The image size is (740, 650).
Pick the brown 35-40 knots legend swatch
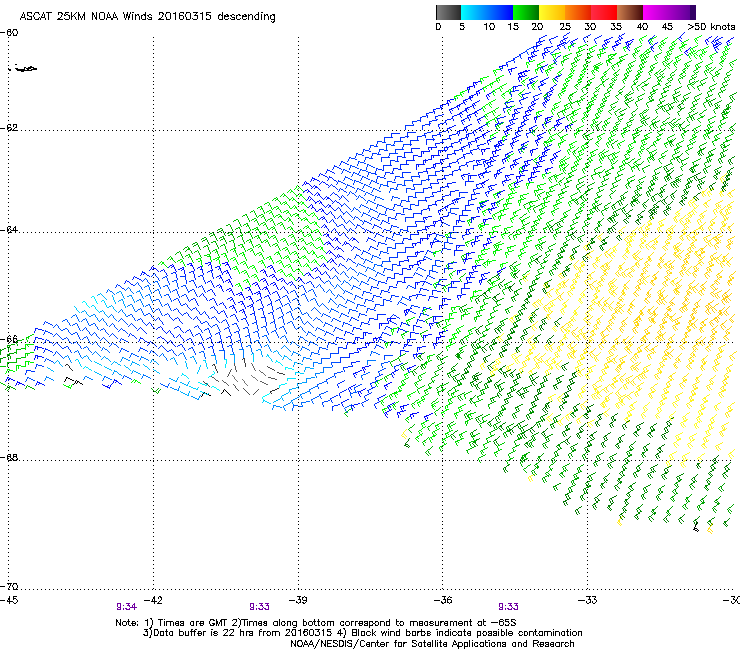click(630, 12)
